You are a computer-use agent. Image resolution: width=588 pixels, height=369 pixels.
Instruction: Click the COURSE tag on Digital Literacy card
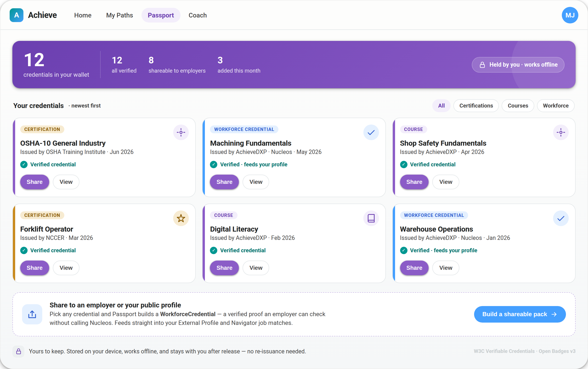tap(223, 215)
